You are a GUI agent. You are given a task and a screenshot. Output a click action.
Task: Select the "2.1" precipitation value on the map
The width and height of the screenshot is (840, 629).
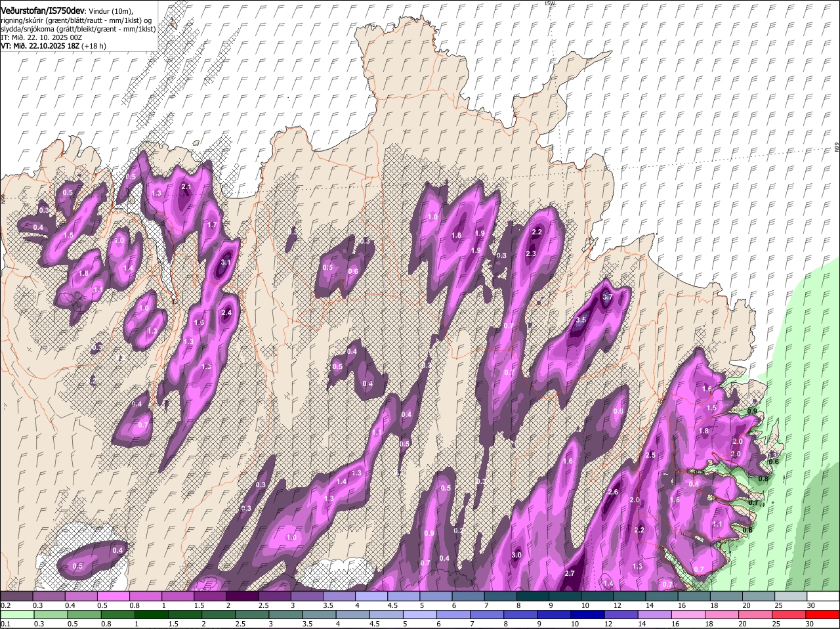coord(186,187)
